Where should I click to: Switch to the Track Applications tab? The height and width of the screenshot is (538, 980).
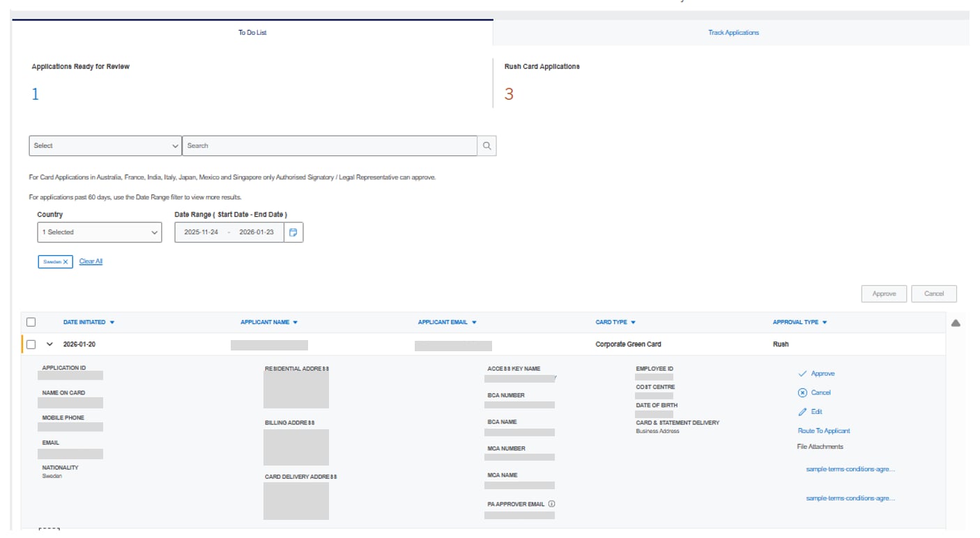[733, 32]
